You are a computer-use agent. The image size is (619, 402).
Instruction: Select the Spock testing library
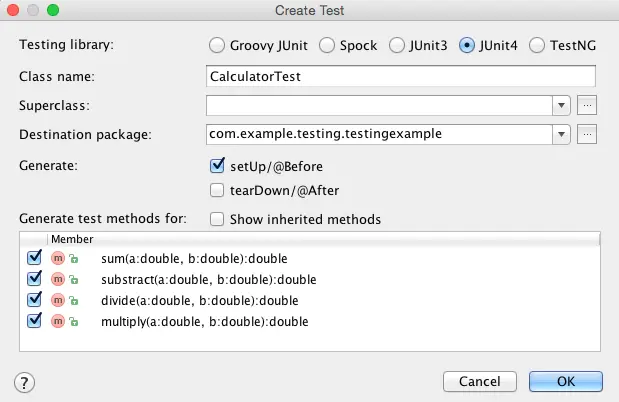(x=329, y=45)
